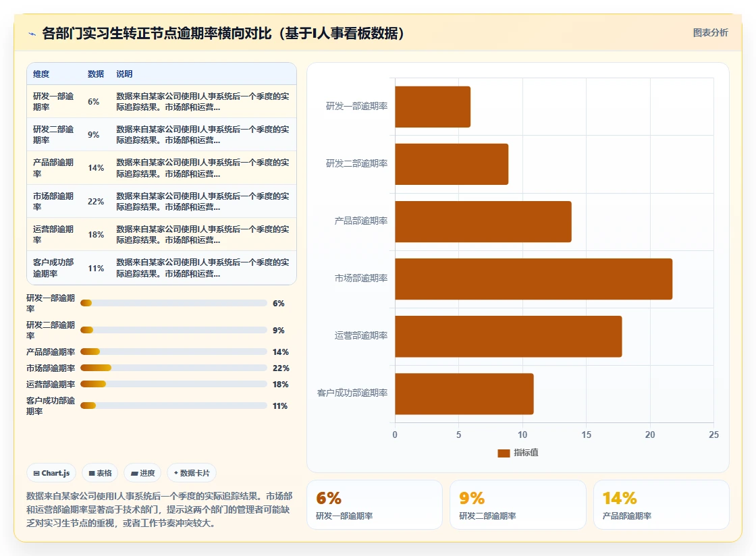Screen dimensions: 756x556
Task: Click the axis tick labeled 15
Action: click(x=587, y=435)
